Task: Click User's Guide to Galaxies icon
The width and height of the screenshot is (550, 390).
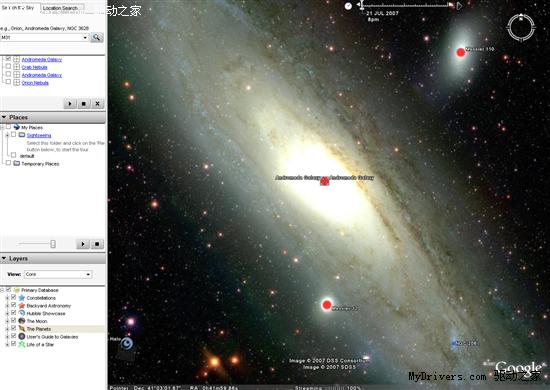Action: click(22, 336)
